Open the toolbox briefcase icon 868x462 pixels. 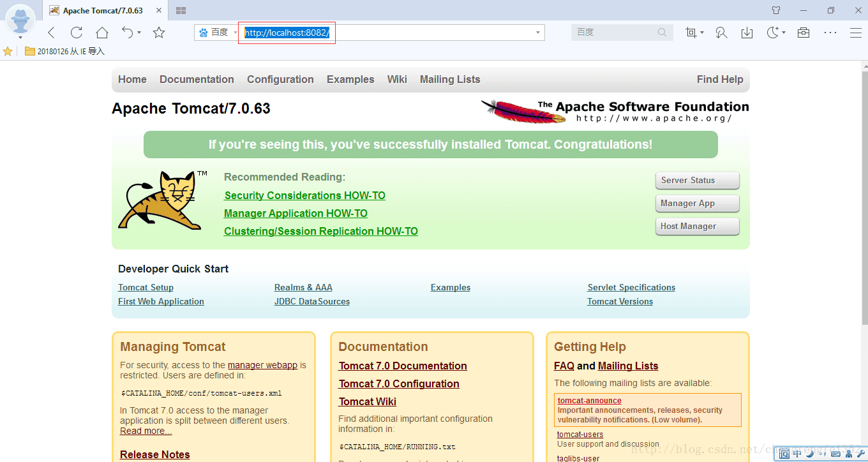[x=804, y=33]
